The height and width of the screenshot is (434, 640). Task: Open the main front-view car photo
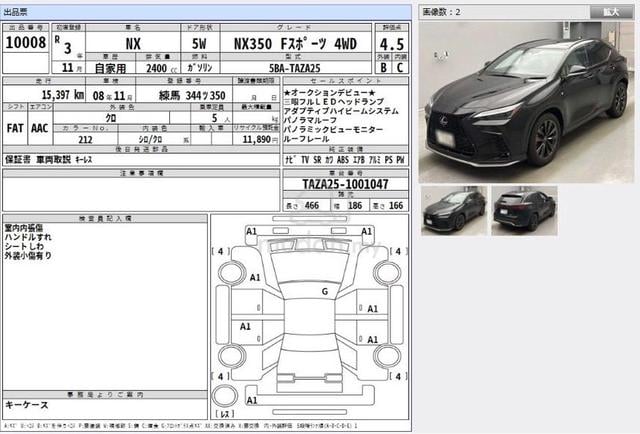(x=526, y=102)
